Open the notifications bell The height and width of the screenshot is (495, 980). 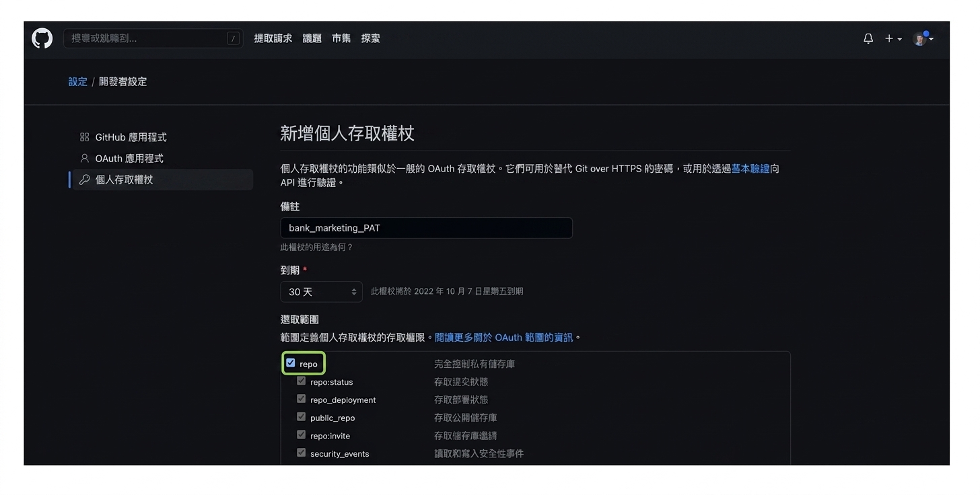pos(868,39)
